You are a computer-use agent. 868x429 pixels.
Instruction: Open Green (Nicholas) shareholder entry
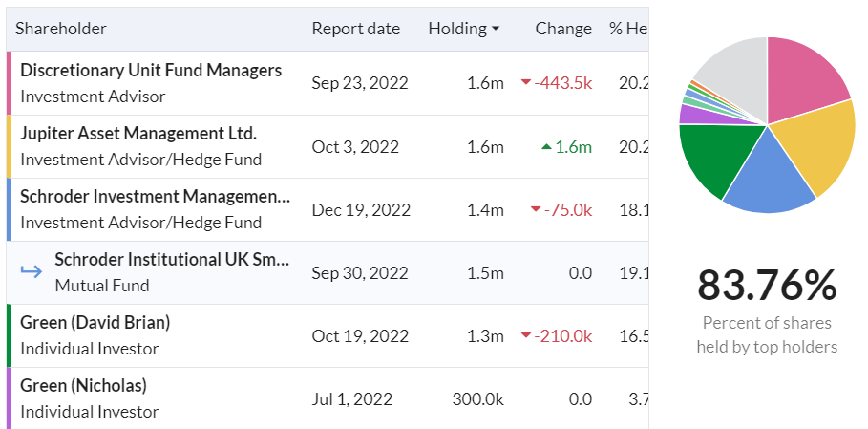83,385
